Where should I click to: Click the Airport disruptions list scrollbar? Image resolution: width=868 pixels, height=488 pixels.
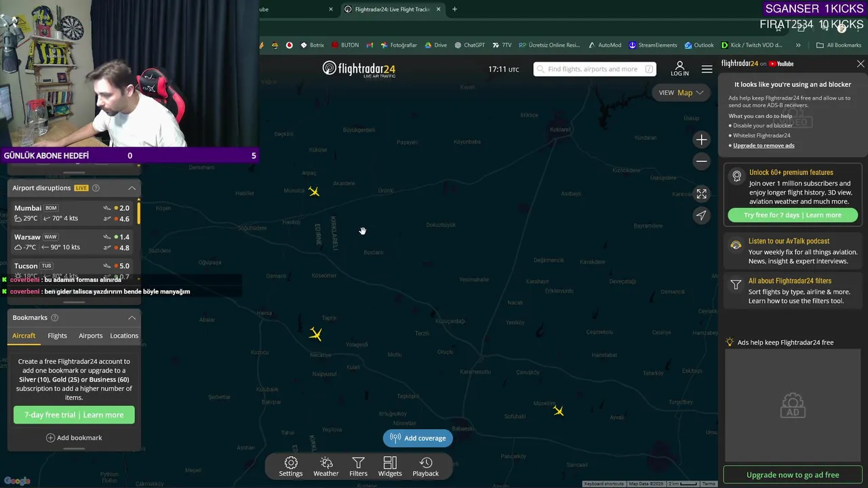coord(139,212)
